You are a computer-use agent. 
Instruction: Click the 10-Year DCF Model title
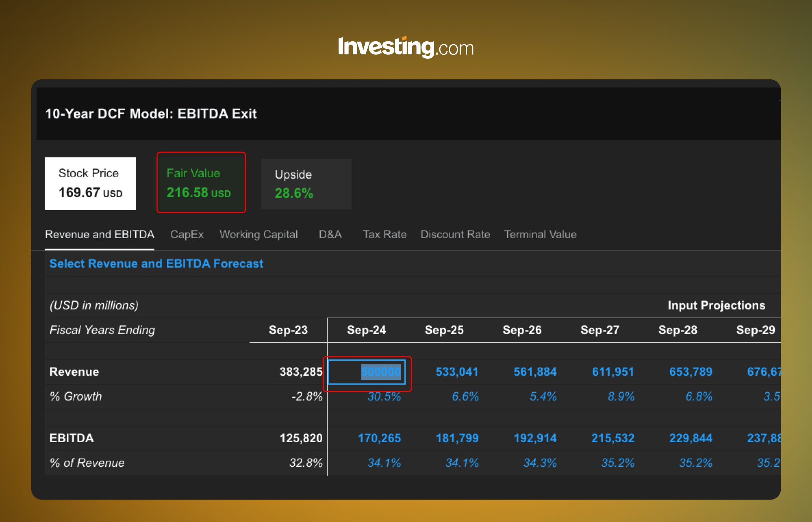(x=151, y=113)
